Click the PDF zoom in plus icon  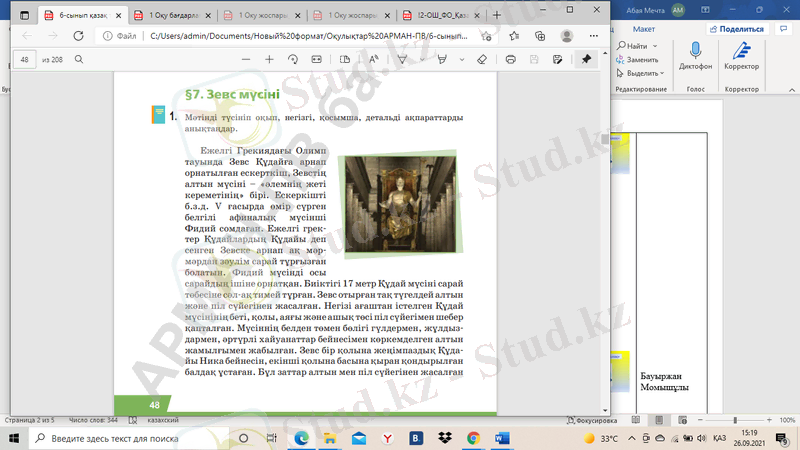(269, 59)
